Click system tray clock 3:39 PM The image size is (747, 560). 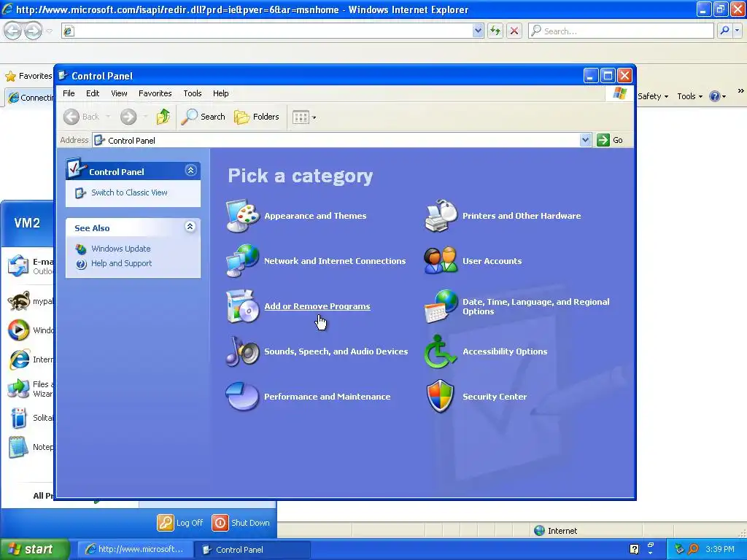(x=720, y=549)
